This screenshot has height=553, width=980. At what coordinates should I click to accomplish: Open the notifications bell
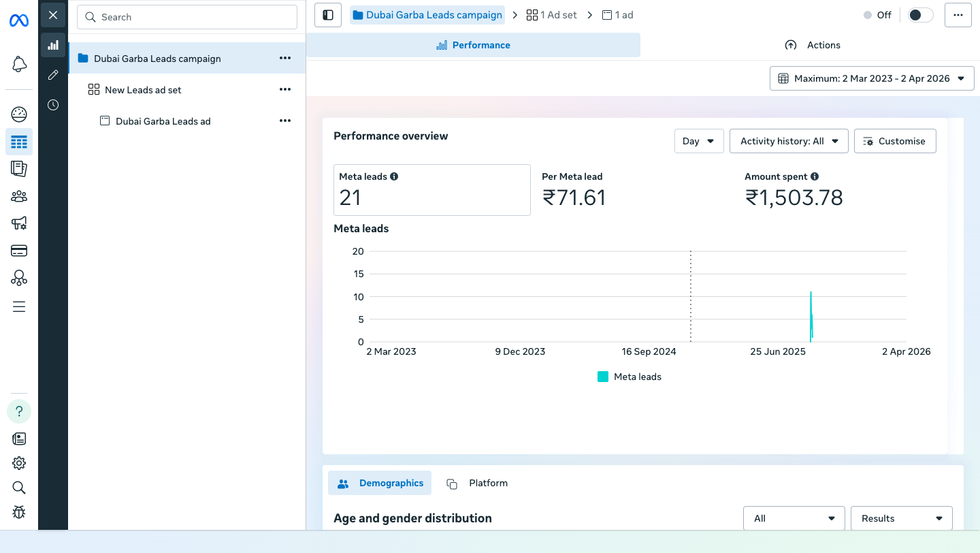point(19,64)
